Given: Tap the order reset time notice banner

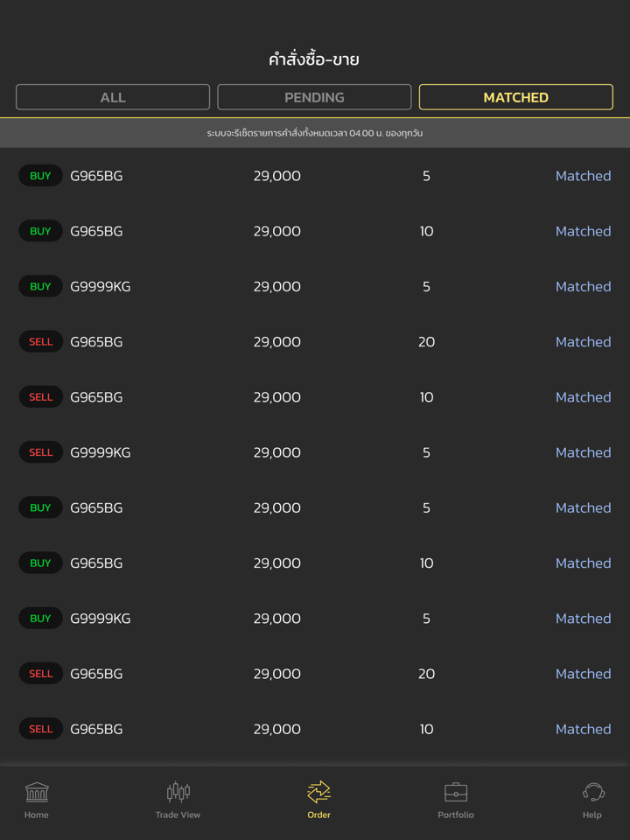Looking at the screenshot, I should (x=315, y=133).
